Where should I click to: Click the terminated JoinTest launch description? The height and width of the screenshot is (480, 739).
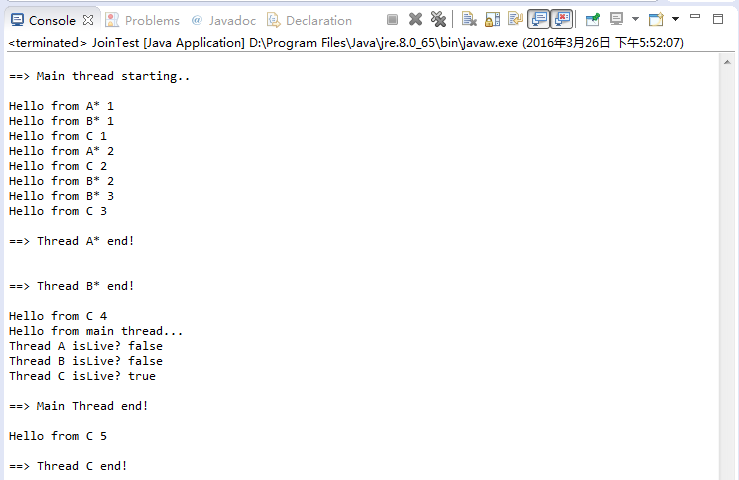(x=346, y=43)
